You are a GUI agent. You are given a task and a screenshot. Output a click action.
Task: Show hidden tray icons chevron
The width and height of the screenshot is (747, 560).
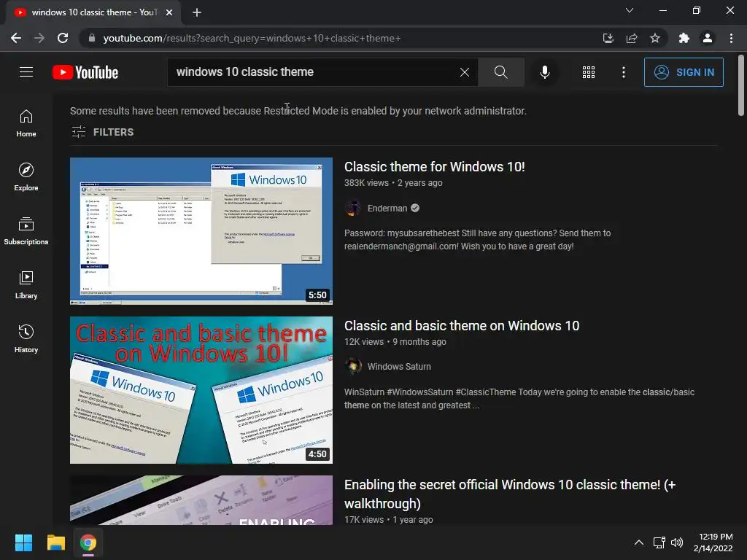(639, 542)
